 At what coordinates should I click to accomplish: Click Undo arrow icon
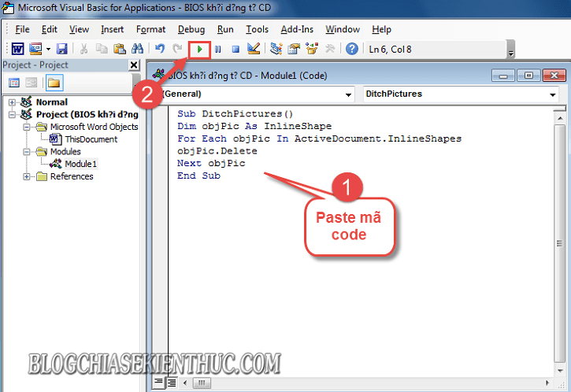click(x=160, y=49)
